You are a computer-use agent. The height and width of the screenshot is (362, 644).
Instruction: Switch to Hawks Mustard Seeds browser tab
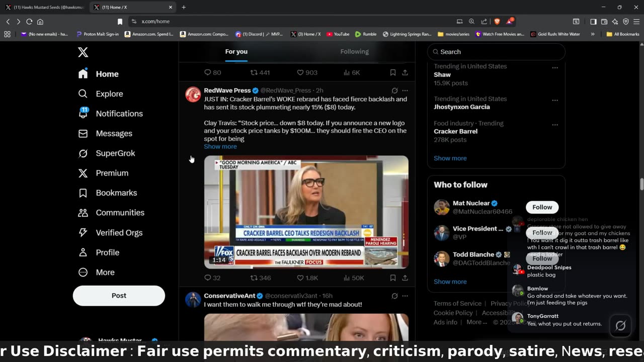pos(44,7)
